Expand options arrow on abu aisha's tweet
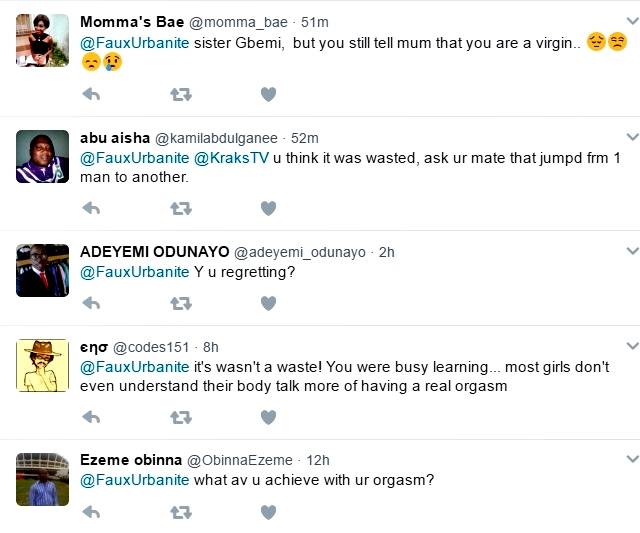This screenshot has width=640, height=533. (631, 137)
